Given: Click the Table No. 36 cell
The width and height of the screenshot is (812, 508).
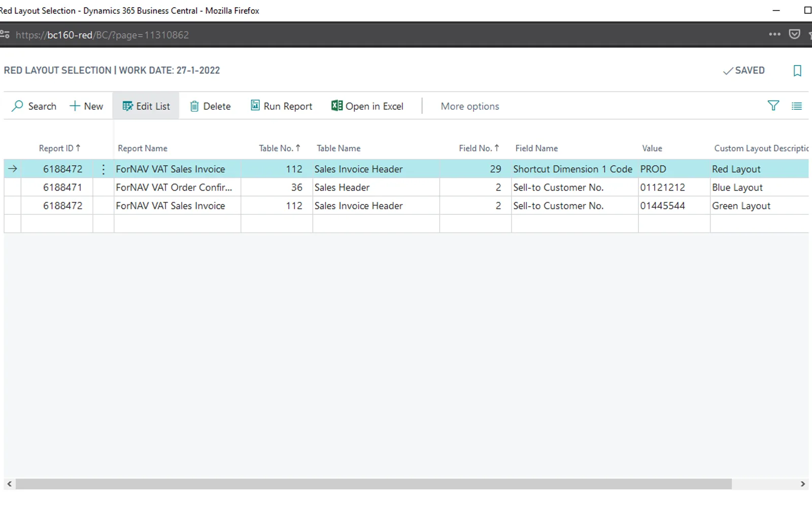Looking at the screenshot, I should (x=277, y=187).
